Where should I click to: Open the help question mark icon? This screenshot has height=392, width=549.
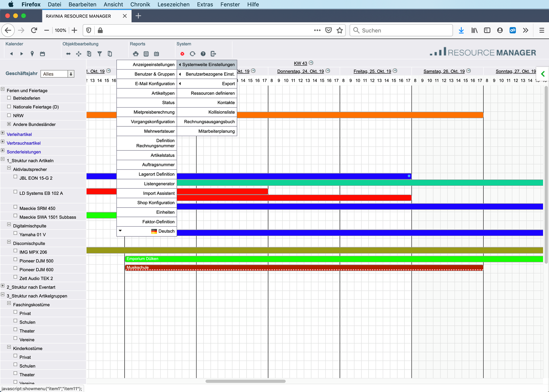(203, 54)
